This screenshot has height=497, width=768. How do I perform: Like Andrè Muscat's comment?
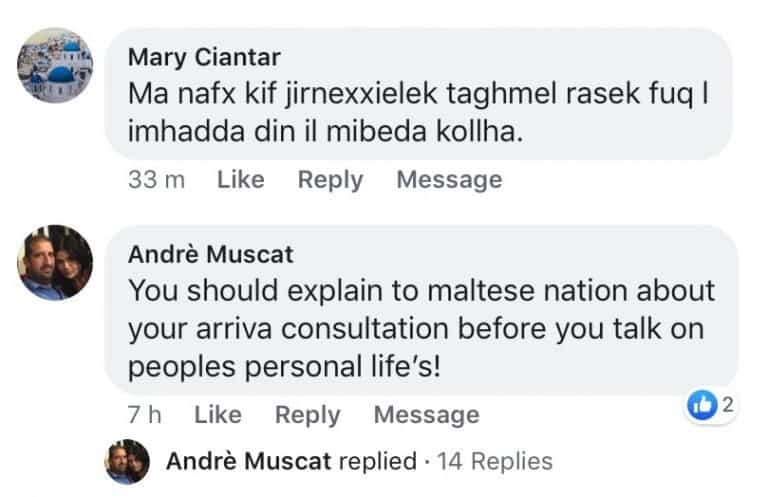pyautogui.click(x=218, y=413)
